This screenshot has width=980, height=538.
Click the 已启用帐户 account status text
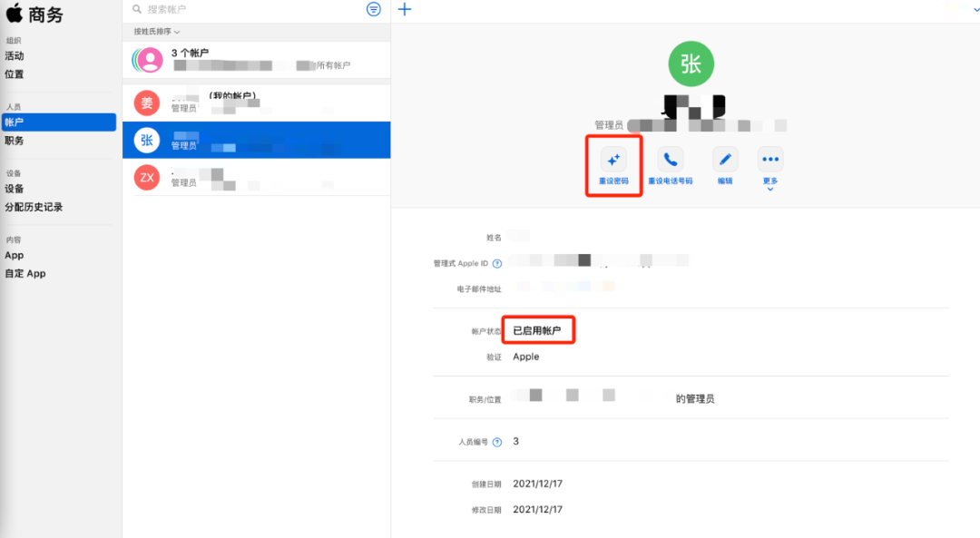tap(537, 330)
